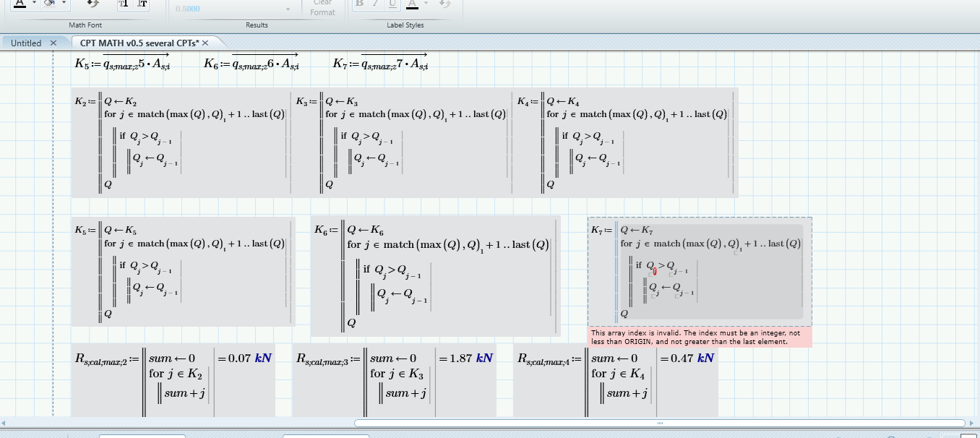The image size is (980, 438).
Task: Toggle Italic in Label Styles
Action: click(376, 4)
